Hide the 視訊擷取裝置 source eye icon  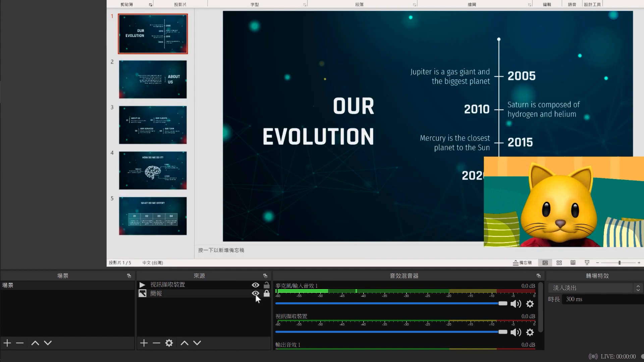[255, 285]
